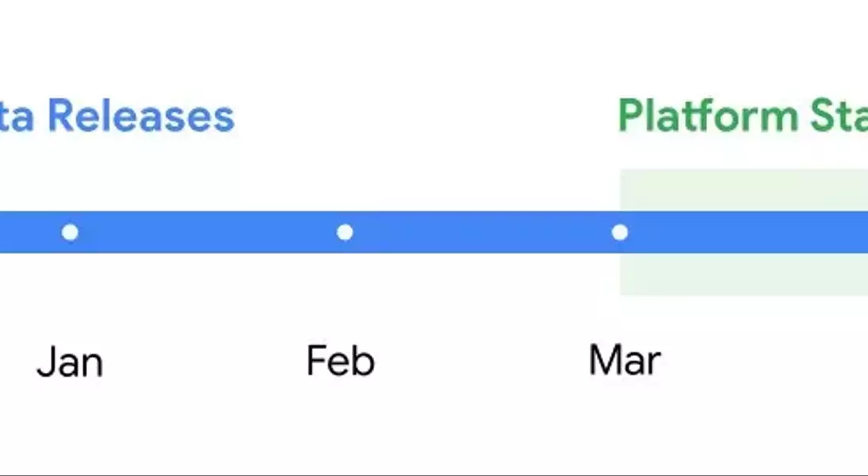Click the light green shaded area below the bar
This screenshot has height=476, width=868.
click(x=744, y=274)
